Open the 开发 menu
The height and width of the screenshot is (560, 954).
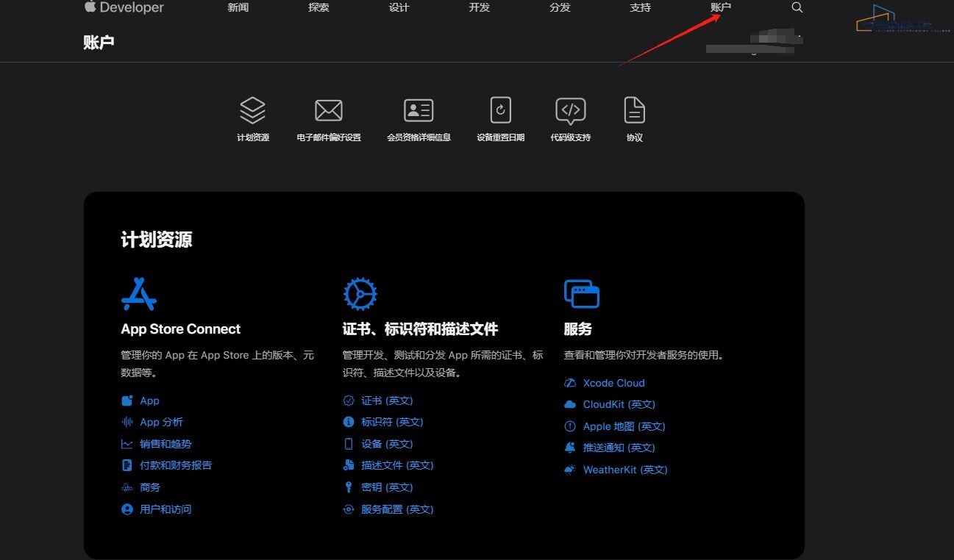479,7
